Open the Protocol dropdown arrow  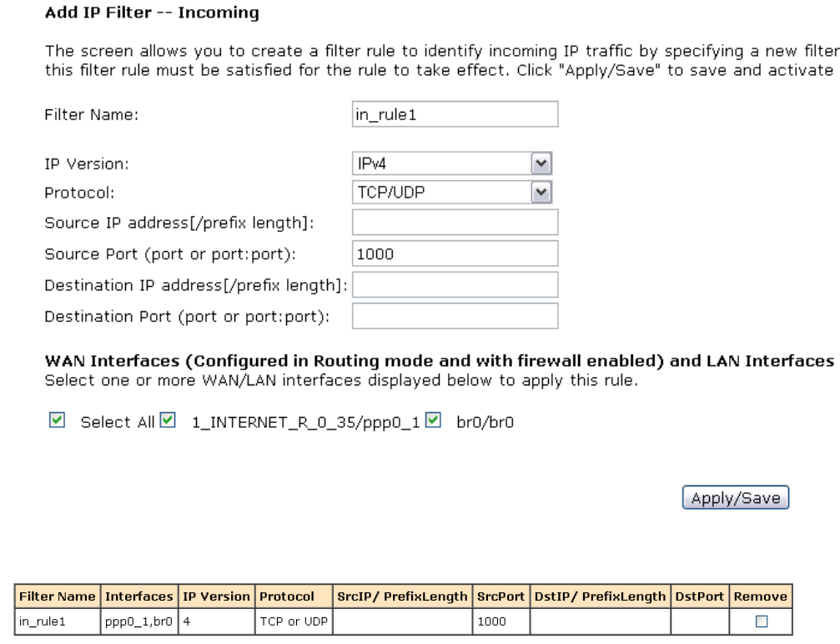pos(541,193)
